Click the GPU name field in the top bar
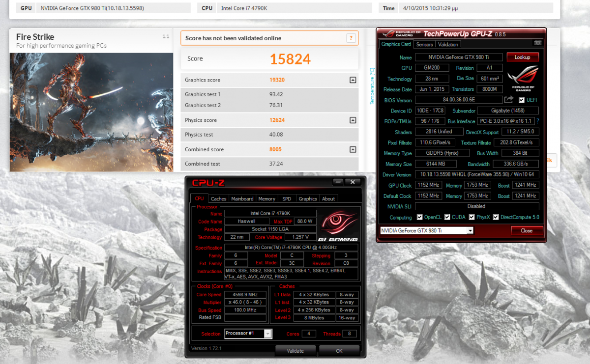The width and height of the screenshot is (590, 364). point(114,8)
